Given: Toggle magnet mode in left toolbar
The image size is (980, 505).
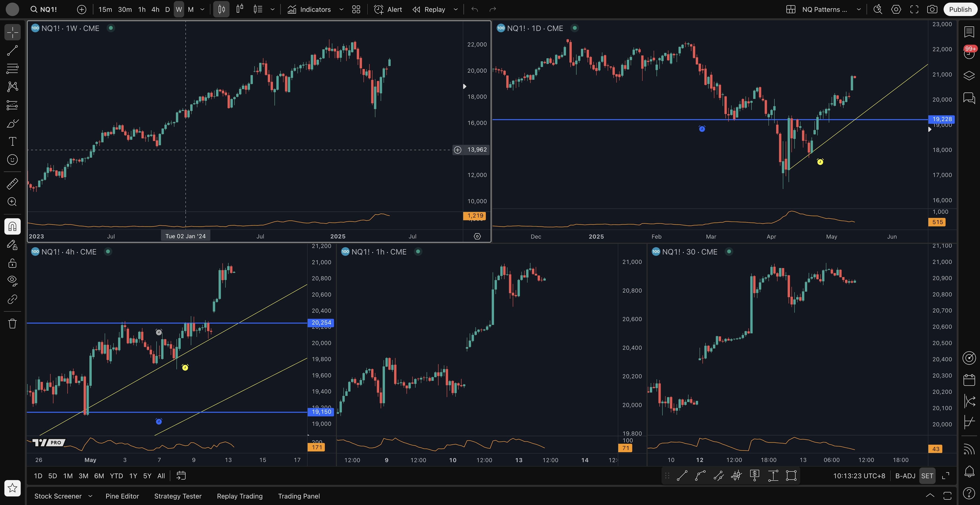Looking at the screenshot, I should [12, 227].
